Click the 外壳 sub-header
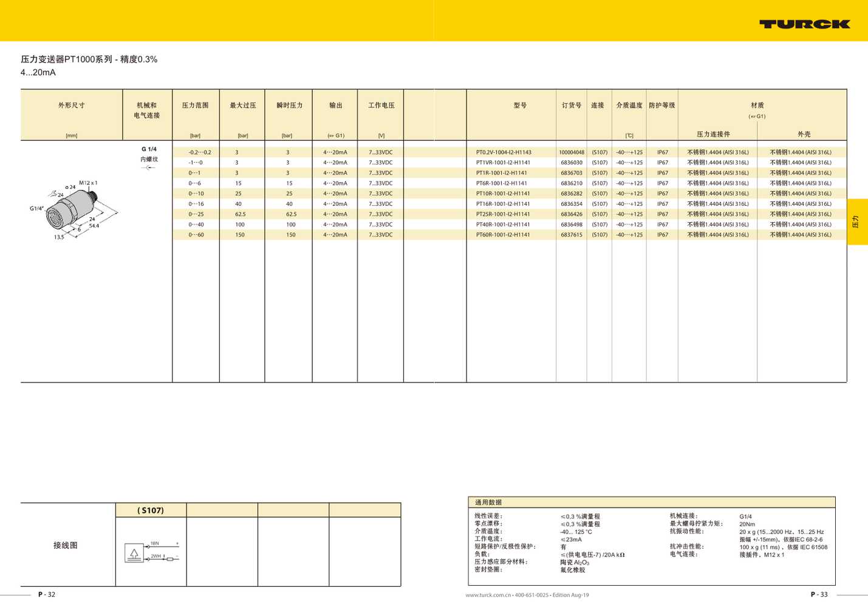The width and height of the screenshot is (868, 613). (x=804, y=134)
